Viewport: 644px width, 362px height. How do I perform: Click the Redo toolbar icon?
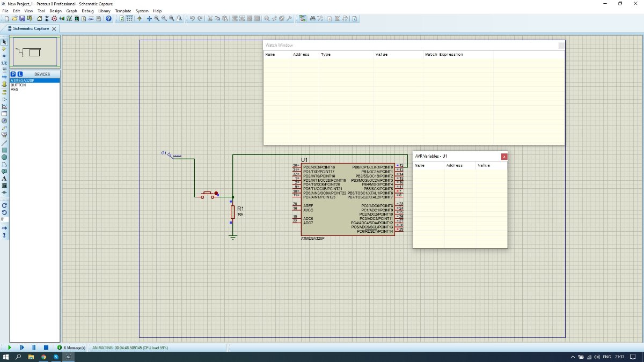[200, 18]
